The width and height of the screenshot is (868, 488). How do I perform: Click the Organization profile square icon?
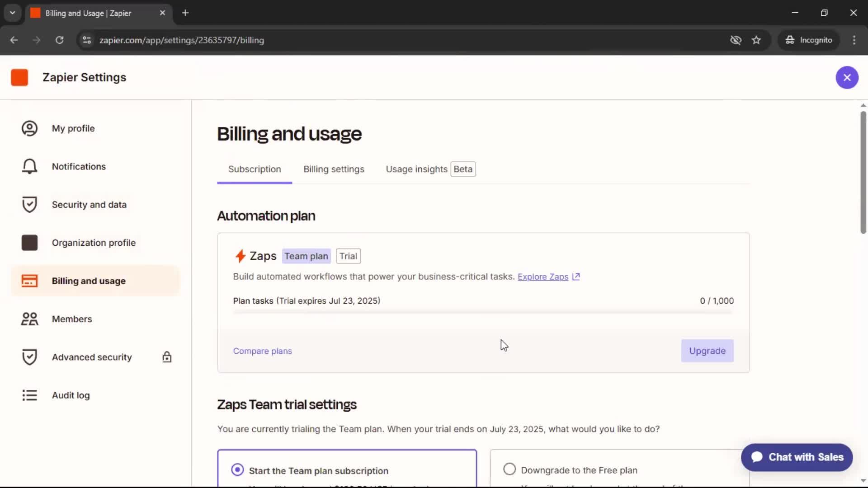(29, 243)
